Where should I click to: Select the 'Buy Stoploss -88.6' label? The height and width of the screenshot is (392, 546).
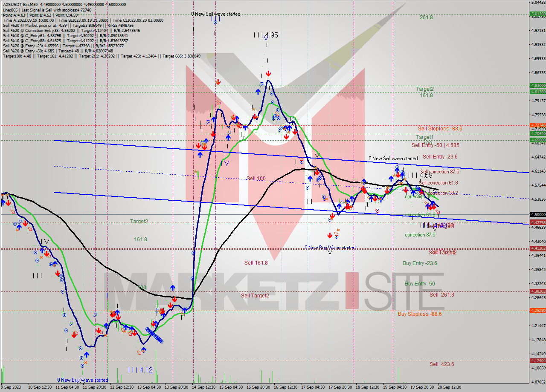(420, 314)
